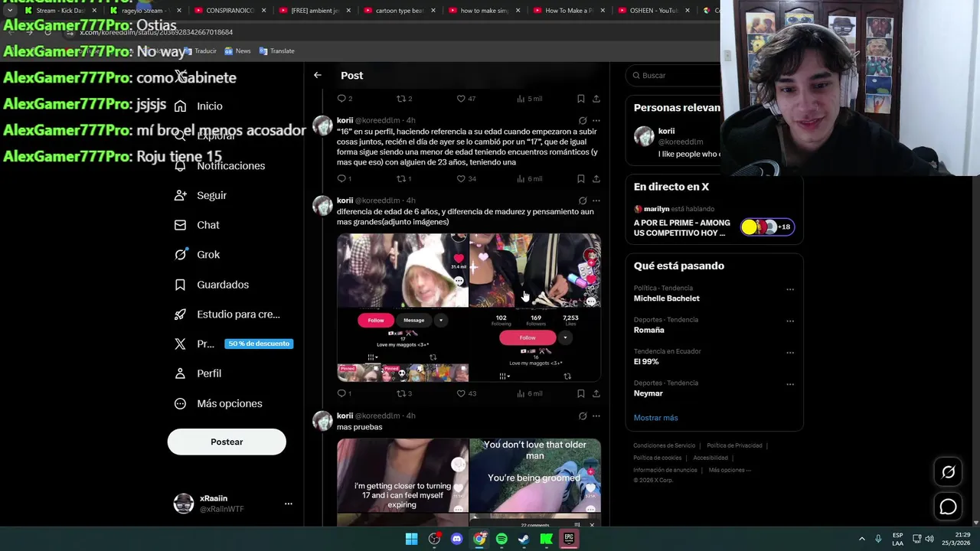Click the xRaaiin account avatar
Viewport: 980px width, 551px height.
tap(184, 504)
